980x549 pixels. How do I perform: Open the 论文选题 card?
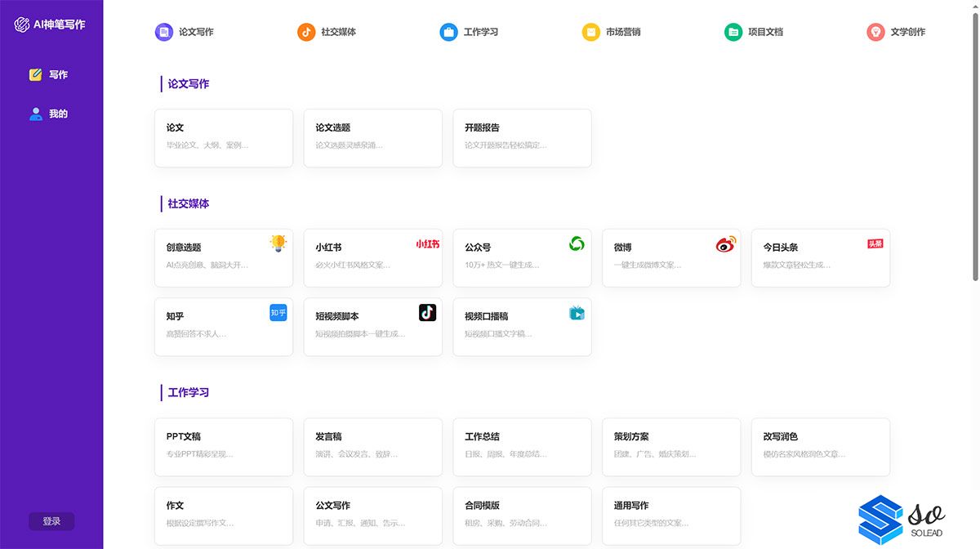click(x=373, y=138)
